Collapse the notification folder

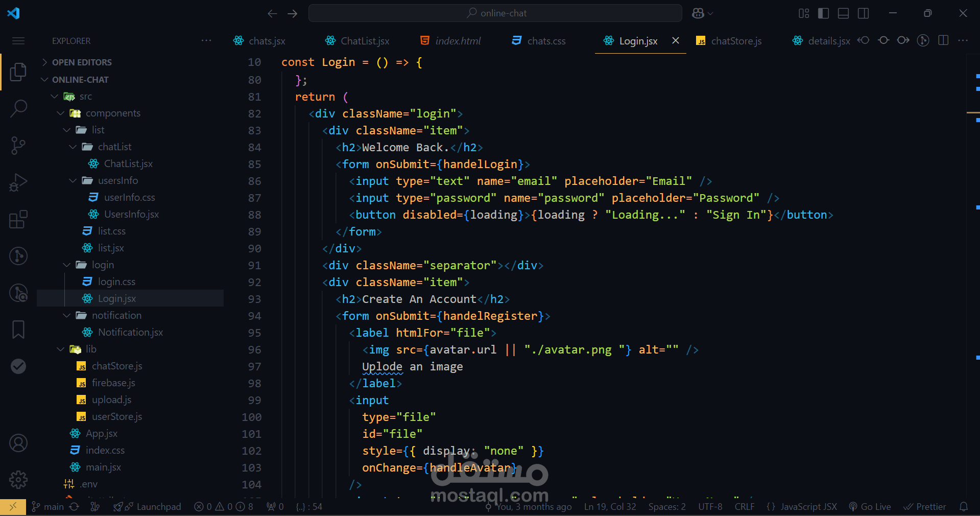click(x=116, y=316)
